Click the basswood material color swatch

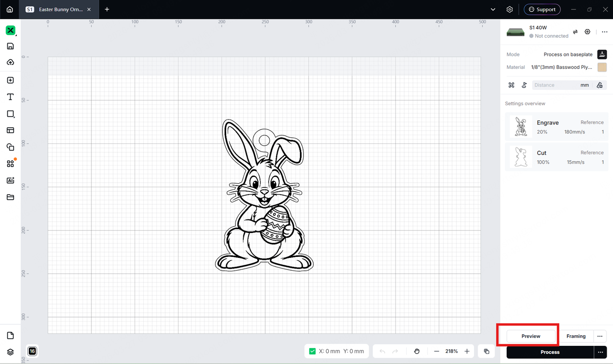click(602, 67)
